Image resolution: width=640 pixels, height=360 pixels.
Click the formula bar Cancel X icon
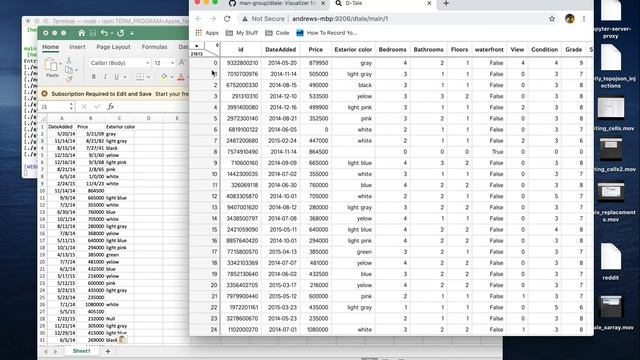(x=84, y=107)
